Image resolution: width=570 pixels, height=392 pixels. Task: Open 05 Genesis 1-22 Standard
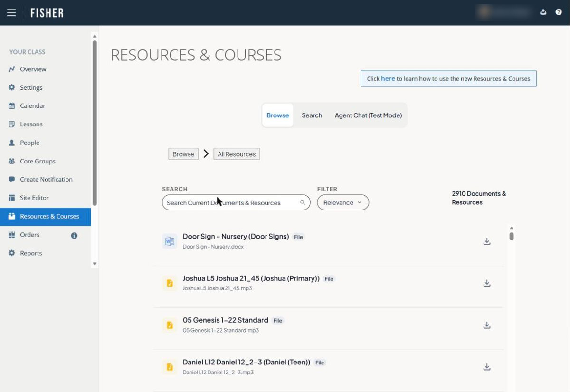tap(226, 321)
